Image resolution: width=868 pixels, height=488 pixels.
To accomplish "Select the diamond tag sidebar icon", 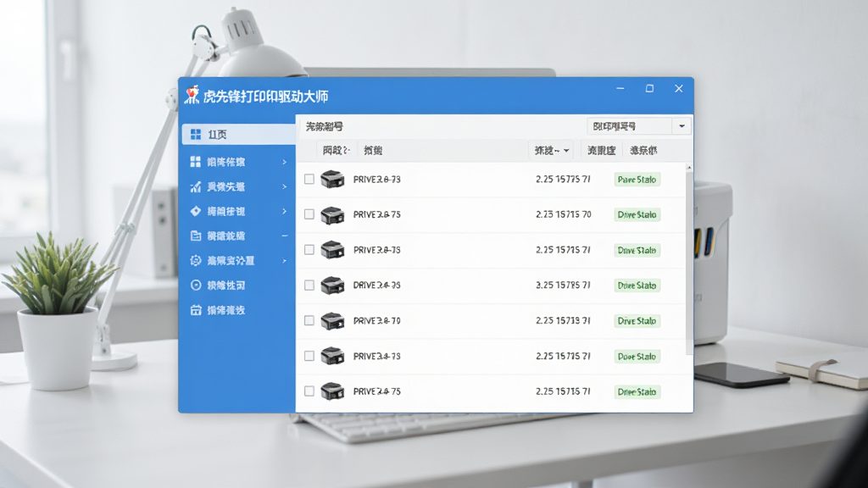I will (196, 211).
